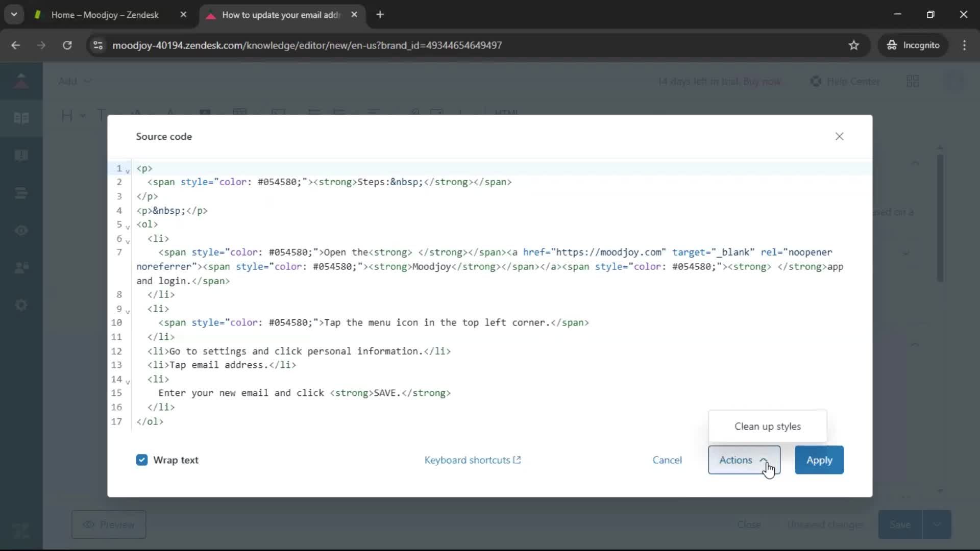Switch to the Home – Moodjoy – Zendesk tab
The width and height of the screenshot is (980, 551).
click(x=105, y=15)
